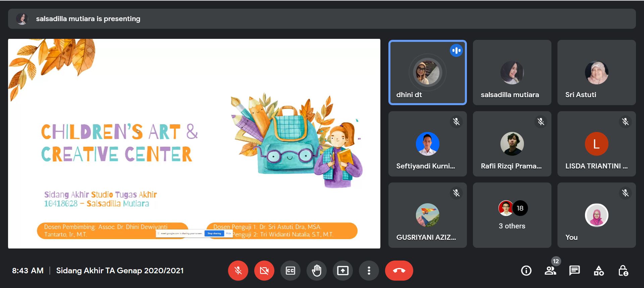Select the salsadilla mutiara tile
Viewport: 644px width, 288px height.
coord(512,73)
